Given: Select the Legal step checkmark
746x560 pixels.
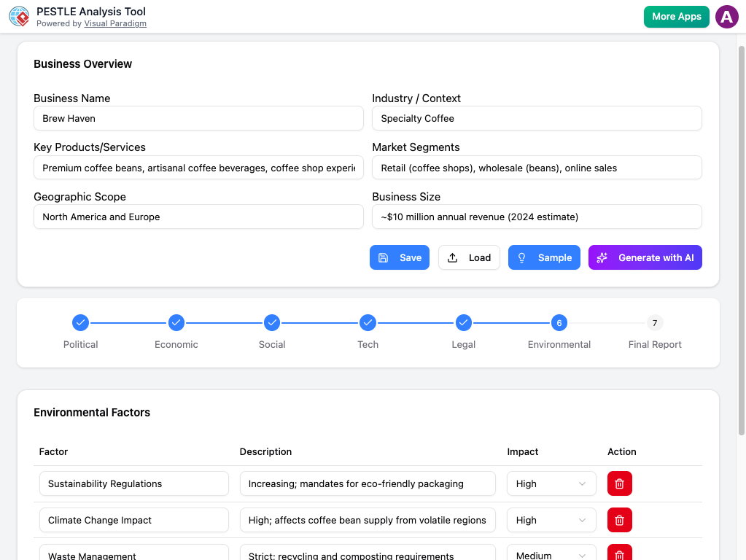Looking at the screenshot, I should point(464,322).
